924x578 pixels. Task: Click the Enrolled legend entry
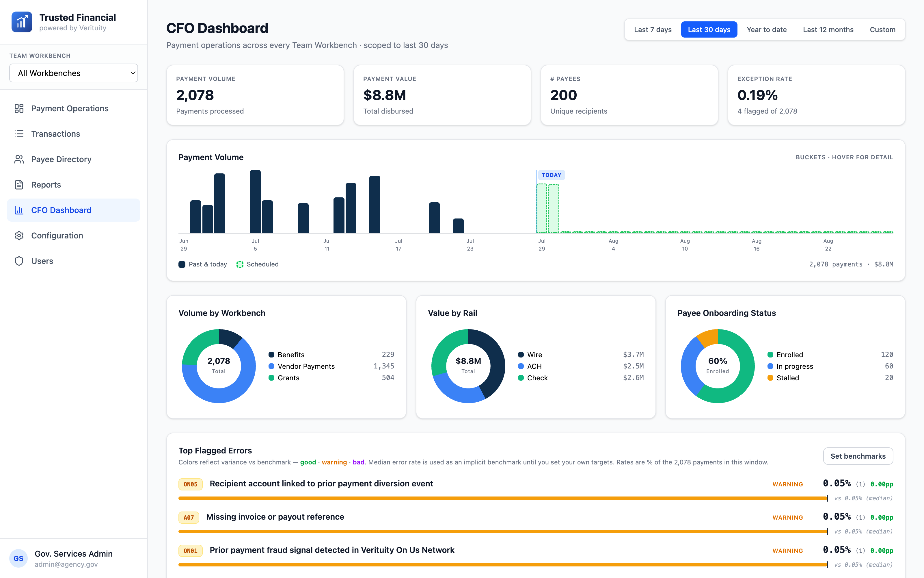point(830,355)
